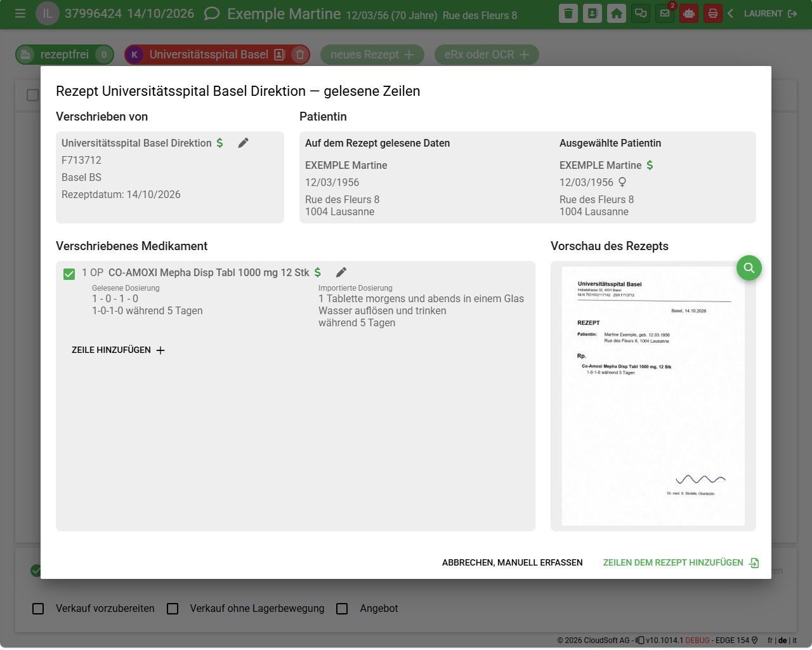The width and height of the screenshot is (812, 650).
Task: Click the trash icon in the top toolbar
Action: 568,13
